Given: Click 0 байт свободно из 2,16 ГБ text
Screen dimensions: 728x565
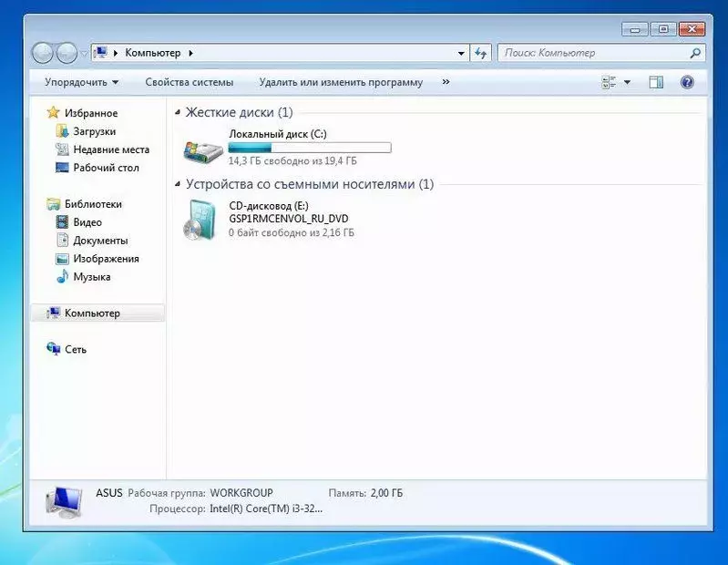Looking at the screenshot, I should pos(291,232).
